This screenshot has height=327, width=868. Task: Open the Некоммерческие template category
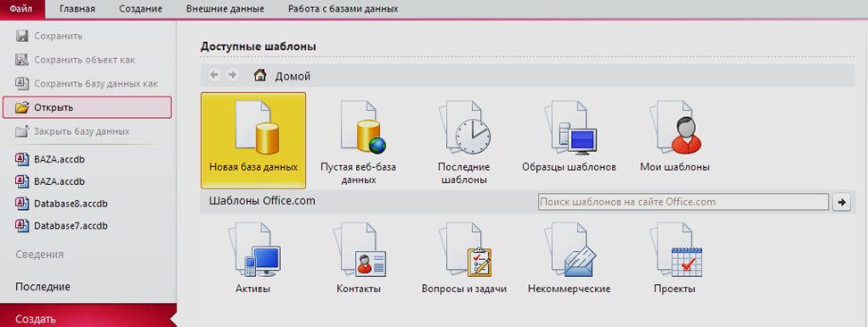tap(569, 257)
